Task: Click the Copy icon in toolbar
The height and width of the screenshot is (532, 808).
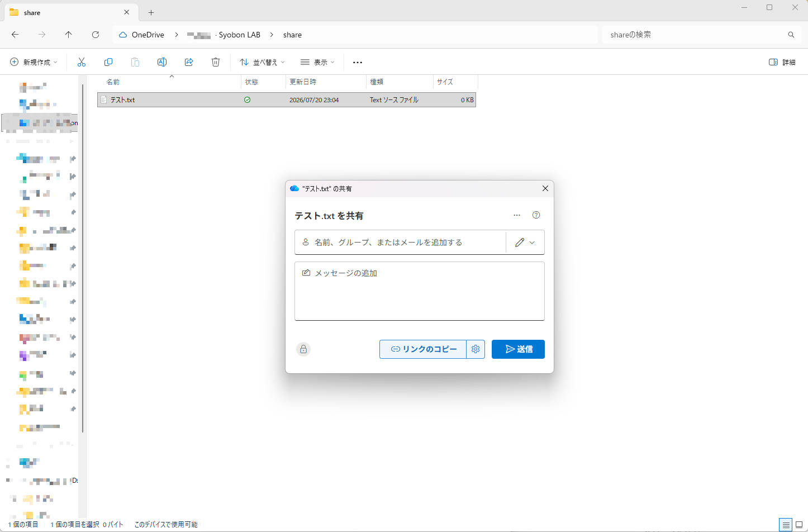Action: 108,62
